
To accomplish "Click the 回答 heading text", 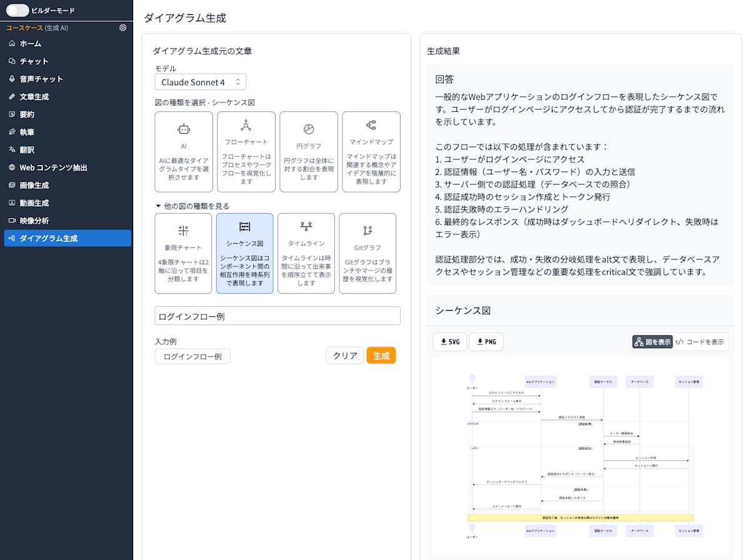I will pos(444,79).
